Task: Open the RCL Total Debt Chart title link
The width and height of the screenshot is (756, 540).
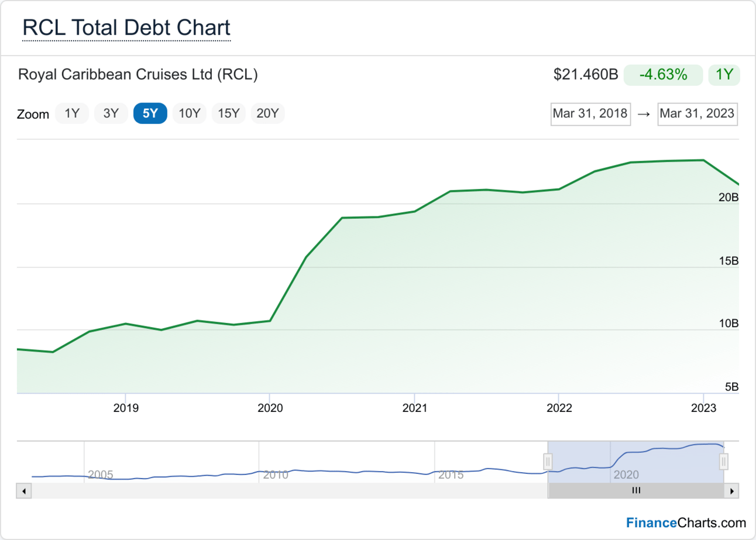Action: pyautogui.click(x=126, y=27)
